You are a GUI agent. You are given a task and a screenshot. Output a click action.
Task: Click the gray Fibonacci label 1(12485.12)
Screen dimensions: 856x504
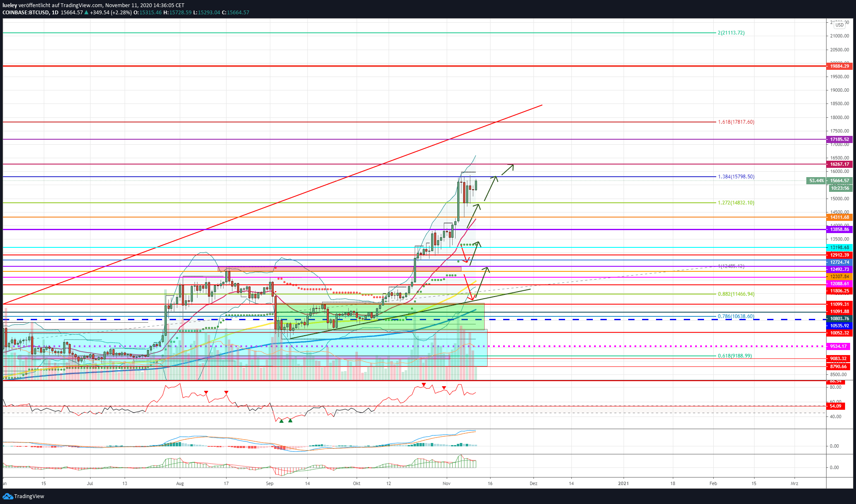click(x=731, y=266)
